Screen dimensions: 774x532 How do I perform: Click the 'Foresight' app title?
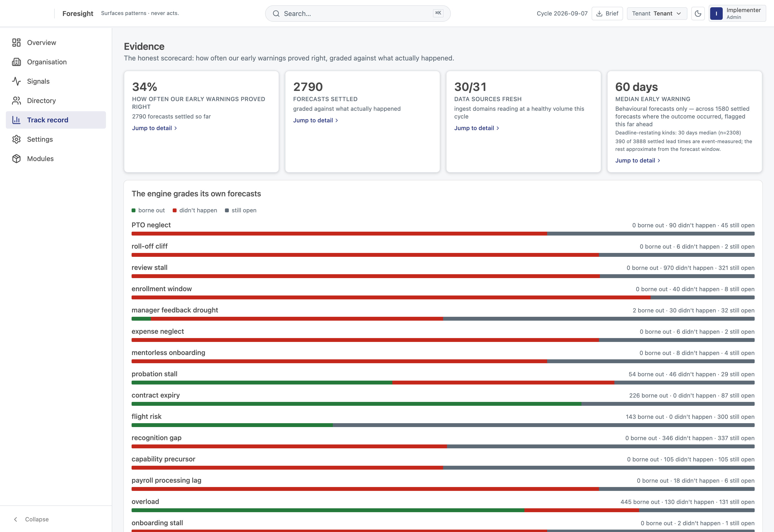click(78, 14)
